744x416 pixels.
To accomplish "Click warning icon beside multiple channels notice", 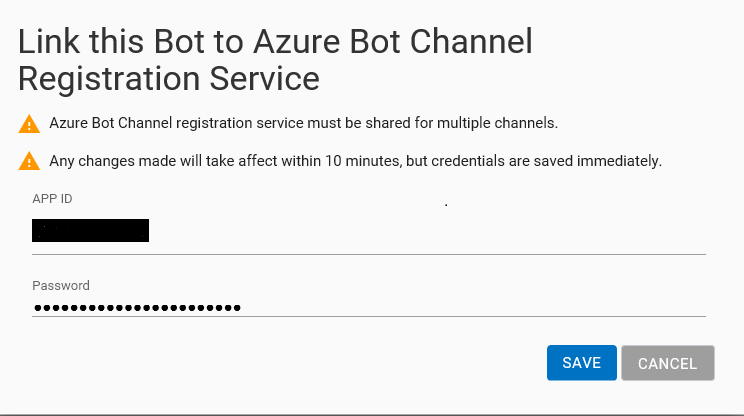I will pyautogui.click(x=28, y=124).
